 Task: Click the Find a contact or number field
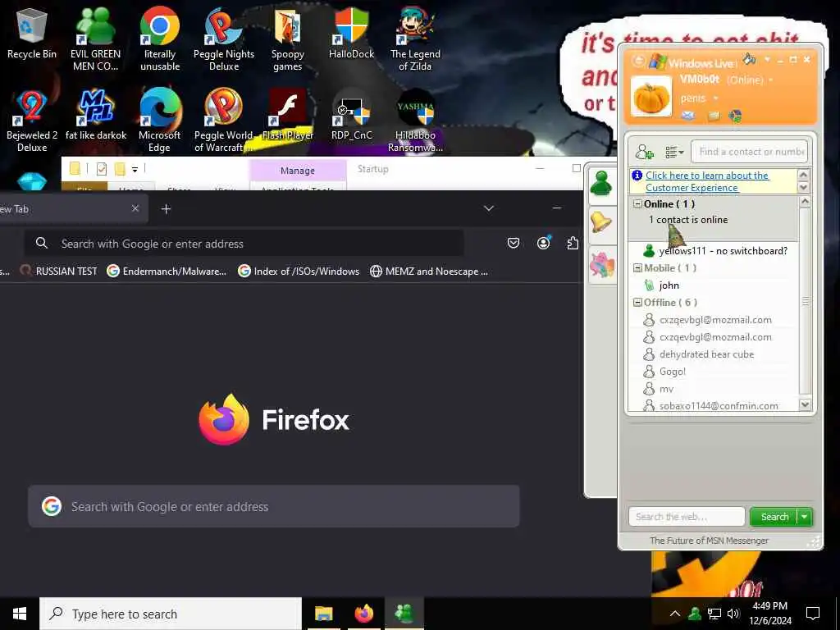[x=749, y=152]
